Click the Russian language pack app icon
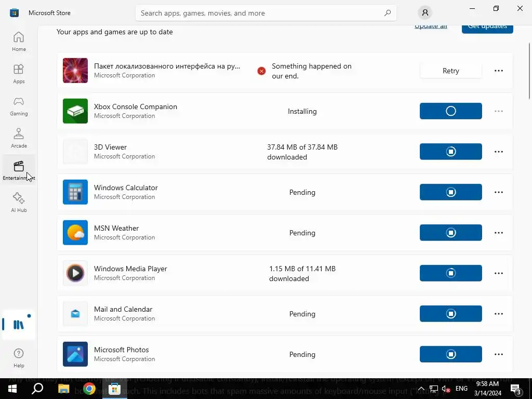The image size is (532, 399). coord(75,71)
